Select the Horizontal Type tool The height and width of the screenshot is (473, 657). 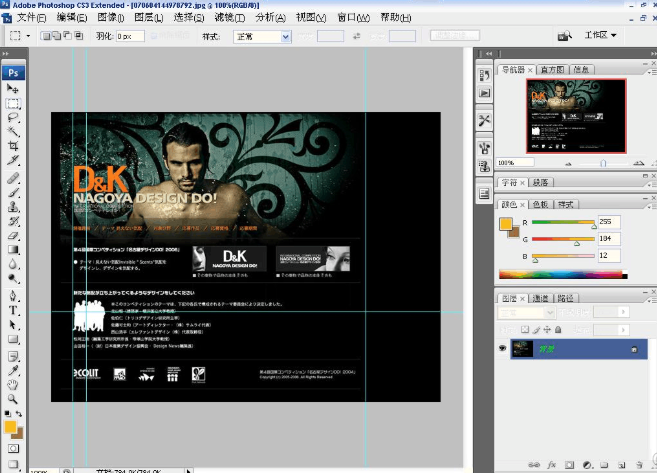(x=14, y=311)
